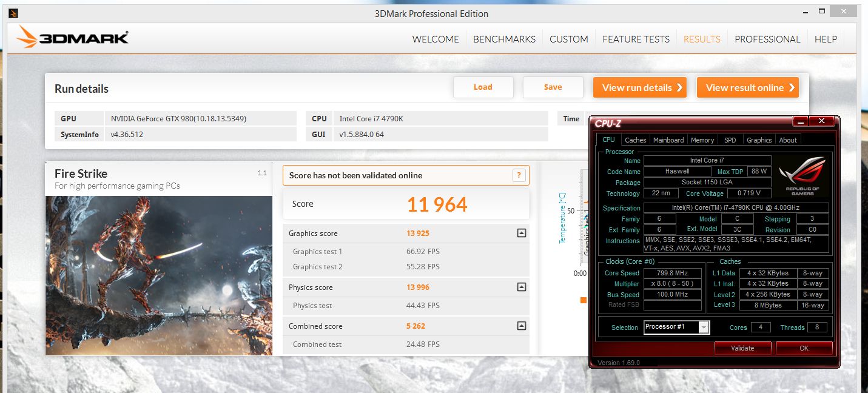Image resolution: width=868 pixels, height=393 pixels.
Task: Click the ROG Republic of Gamers logo in CPU-Z
Action: (x=804, y=176)
